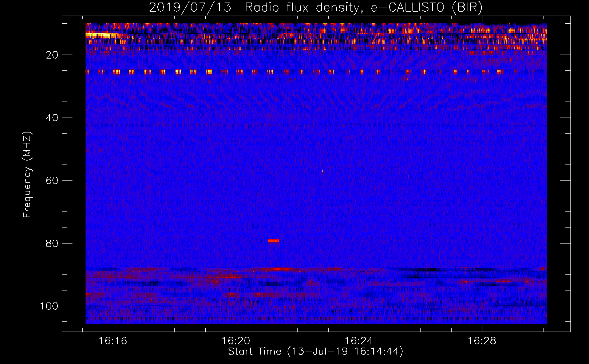Screen dimensions: 589x364
Task: Click the 16:28 time tick label
Action: click(482, 341)
